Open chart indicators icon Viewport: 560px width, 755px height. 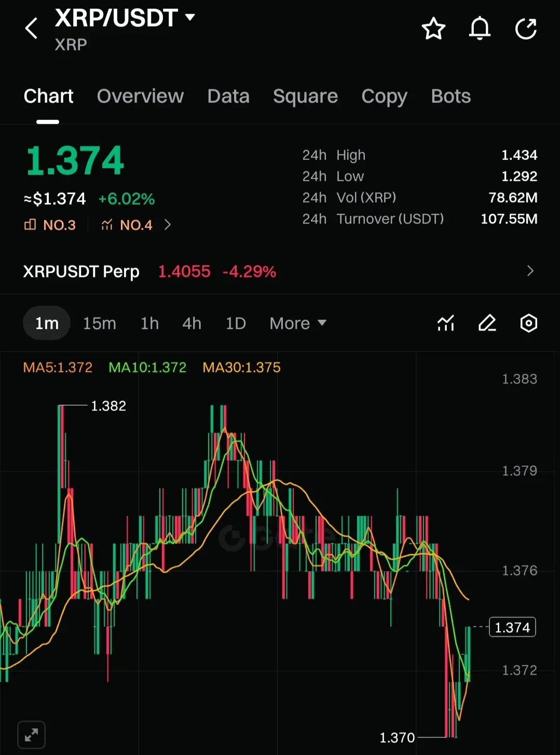pos(446,323)
